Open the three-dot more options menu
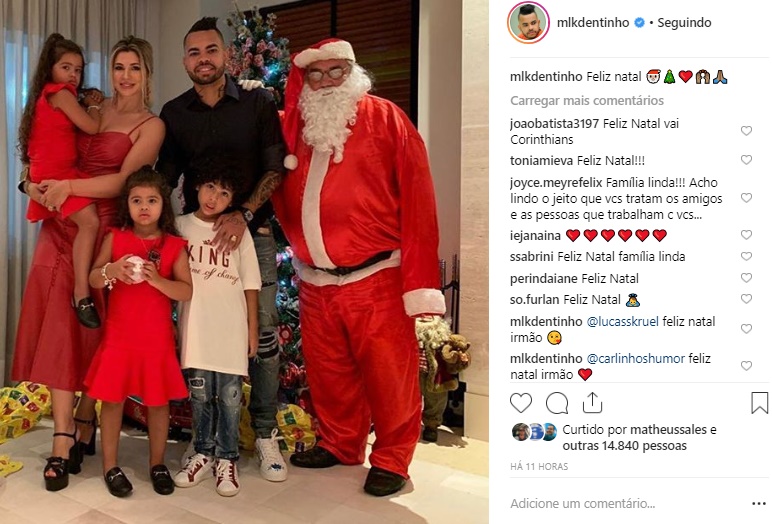The image size is (772, 524). (759, 503)
